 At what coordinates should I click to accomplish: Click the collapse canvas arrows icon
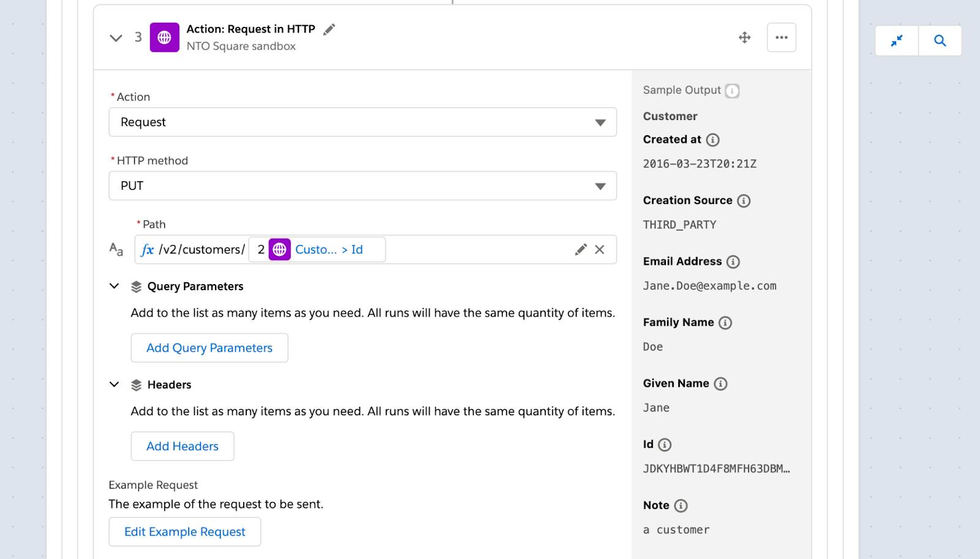click(x=897, y=40)
